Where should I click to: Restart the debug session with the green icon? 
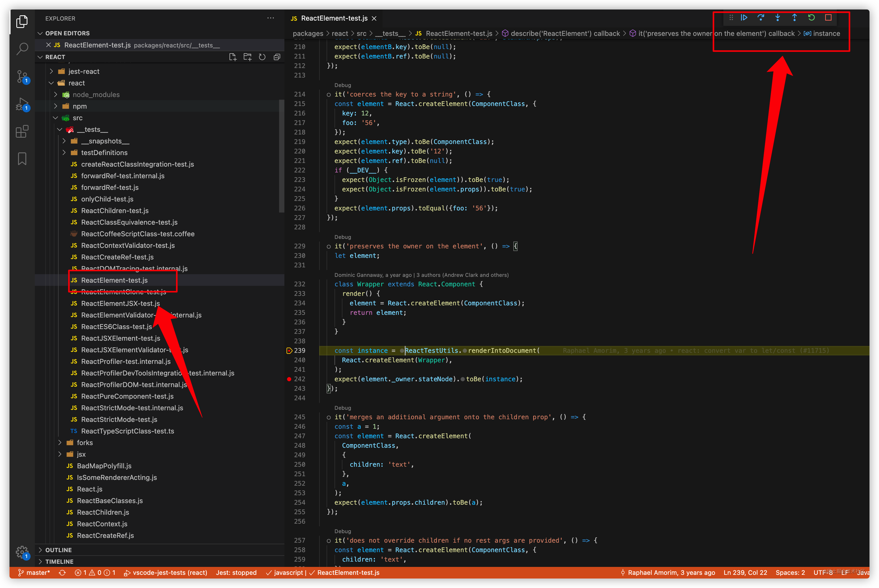coord(811,18)
